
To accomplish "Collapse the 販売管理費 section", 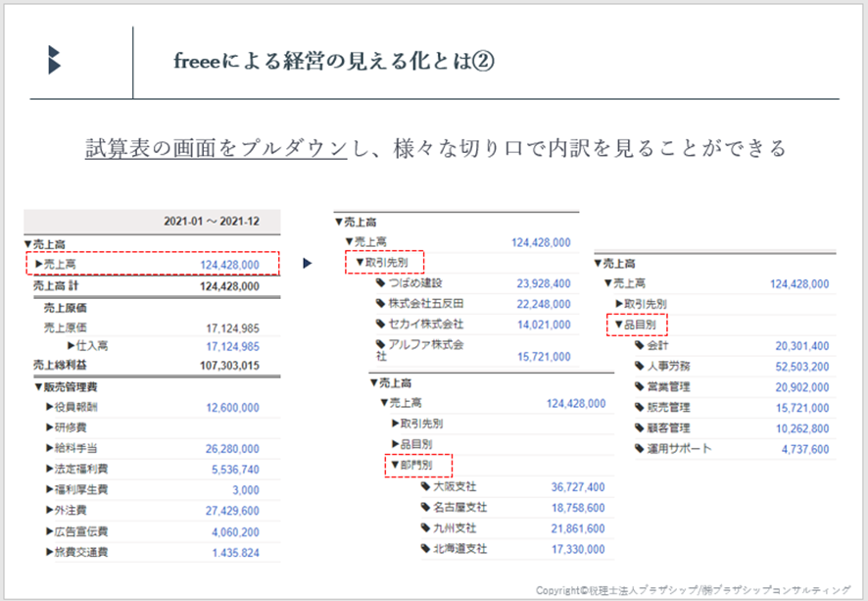I will [x=38, y=386].
